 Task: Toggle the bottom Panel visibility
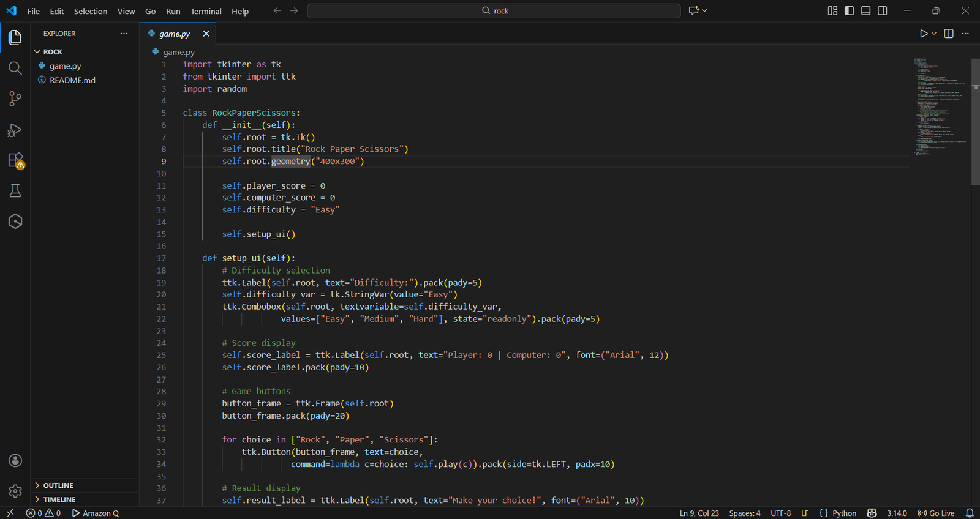pos(865,11)
